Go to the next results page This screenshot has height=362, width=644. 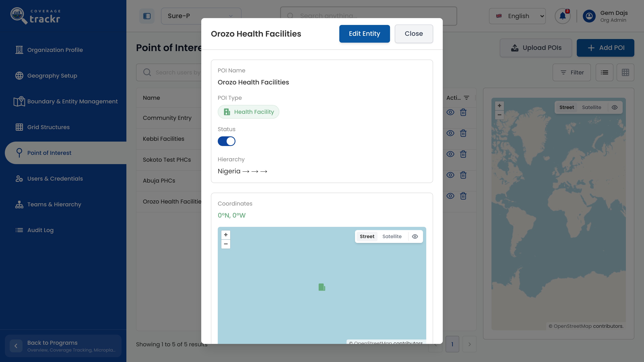tap(470, 344)
